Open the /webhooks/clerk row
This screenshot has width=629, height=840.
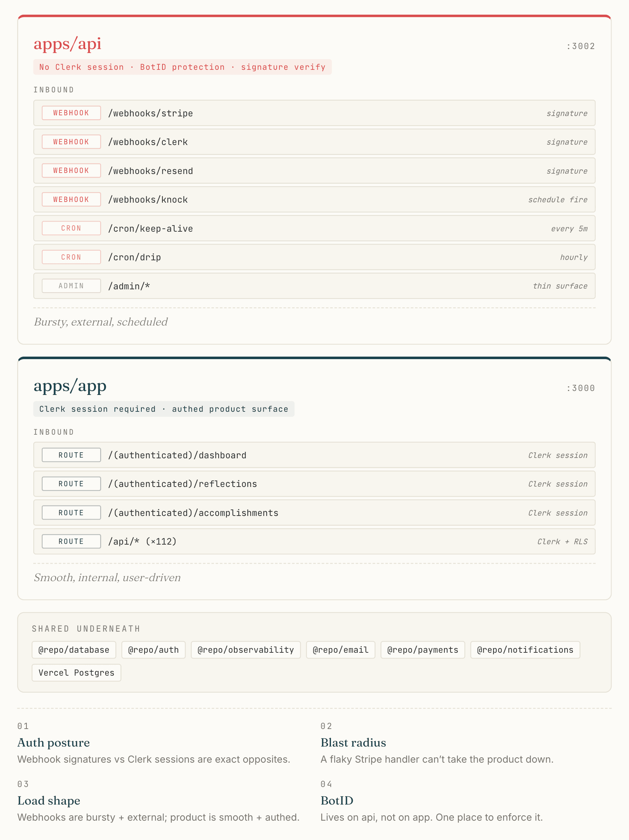[314, 142]
